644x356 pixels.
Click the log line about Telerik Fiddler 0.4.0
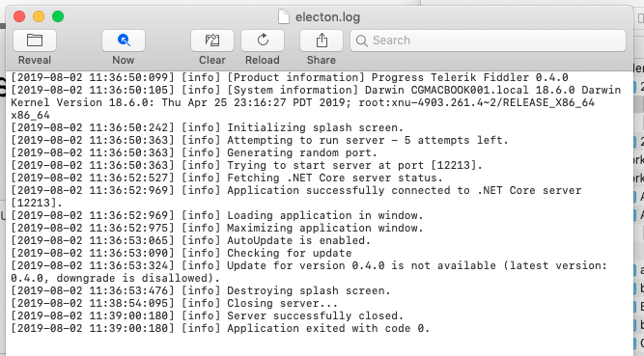290,77
